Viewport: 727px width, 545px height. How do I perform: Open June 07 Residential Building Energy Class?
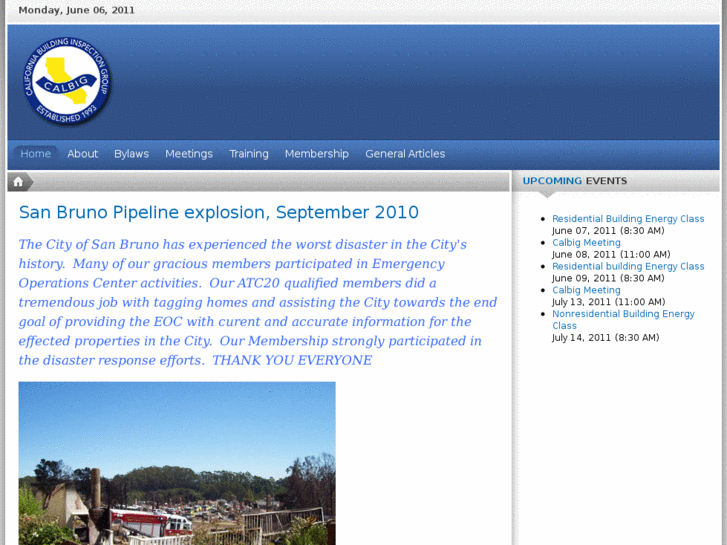[628, 219]
